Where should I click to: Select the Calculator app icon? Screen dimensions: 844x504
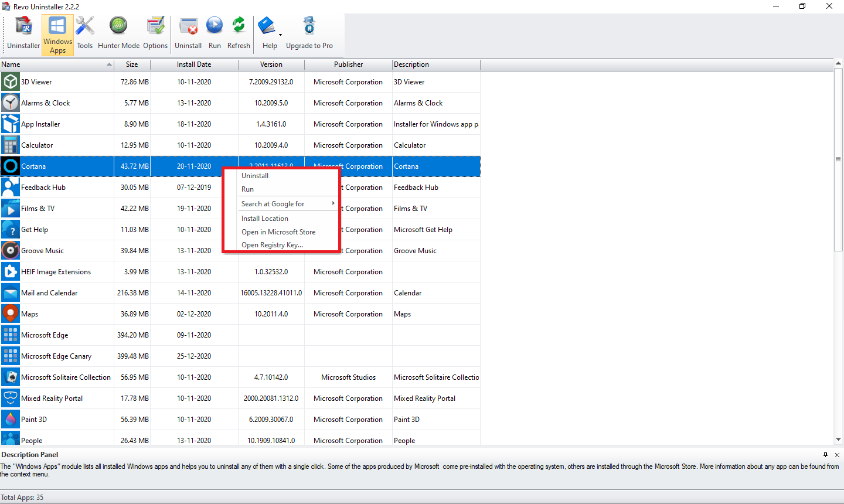coord(11,145)
